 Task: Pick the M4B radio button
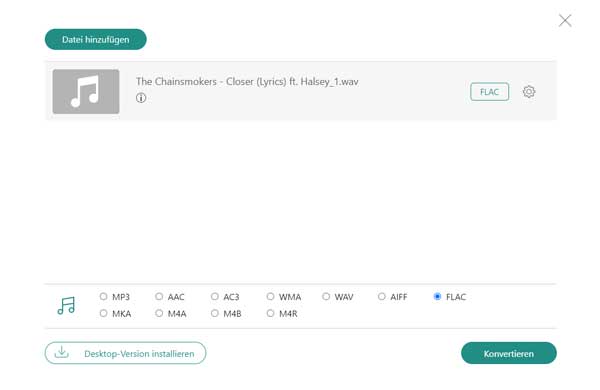click(215, 313)
